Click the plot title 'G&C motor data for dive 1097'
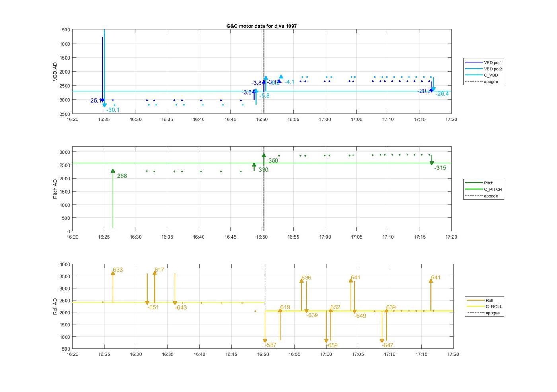This screenshot has width=557, height=392. pos(261,26)
